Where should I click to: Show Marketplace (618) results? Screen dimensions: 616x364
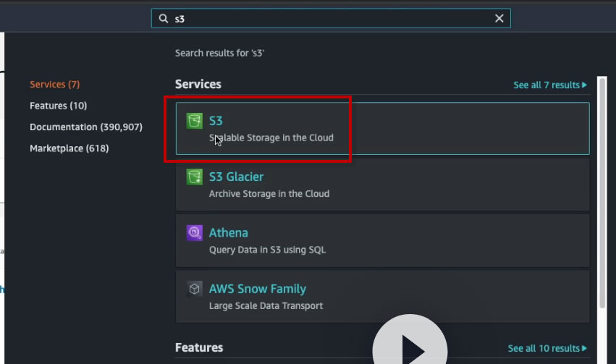[69, 148]
